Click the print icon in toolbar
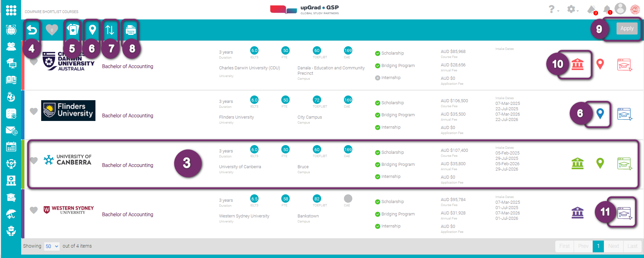The height and width of the screenshot is (258, 644). point(131,30)
